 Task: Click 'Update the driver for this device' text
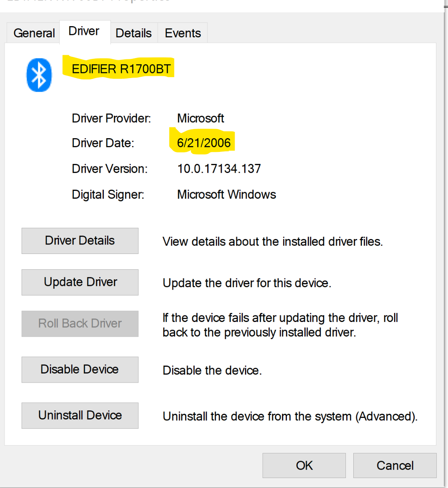coord(247,283)
